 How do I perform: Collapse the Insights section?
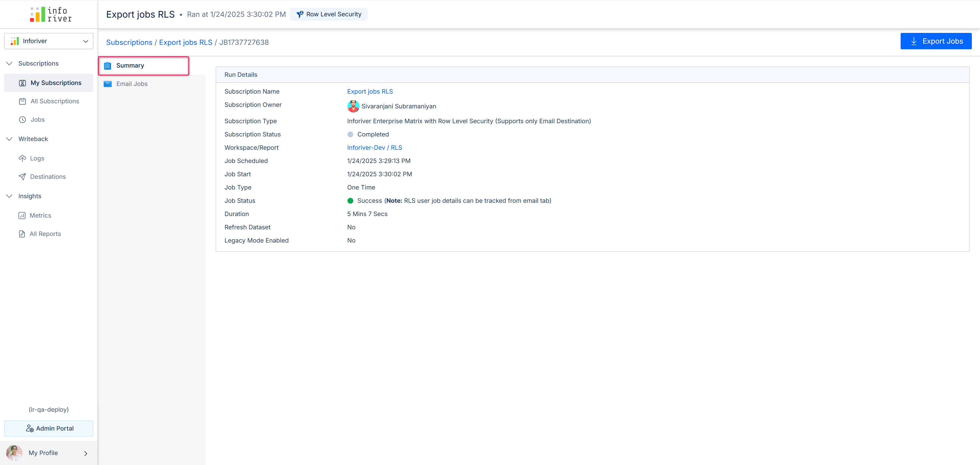[x=9, y=196]
